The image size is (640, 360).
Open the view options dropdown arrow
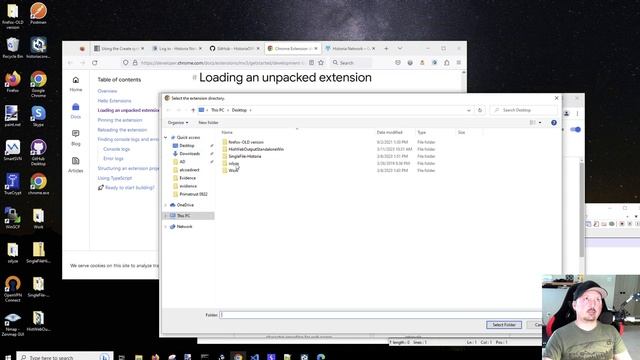coord(540,122)
